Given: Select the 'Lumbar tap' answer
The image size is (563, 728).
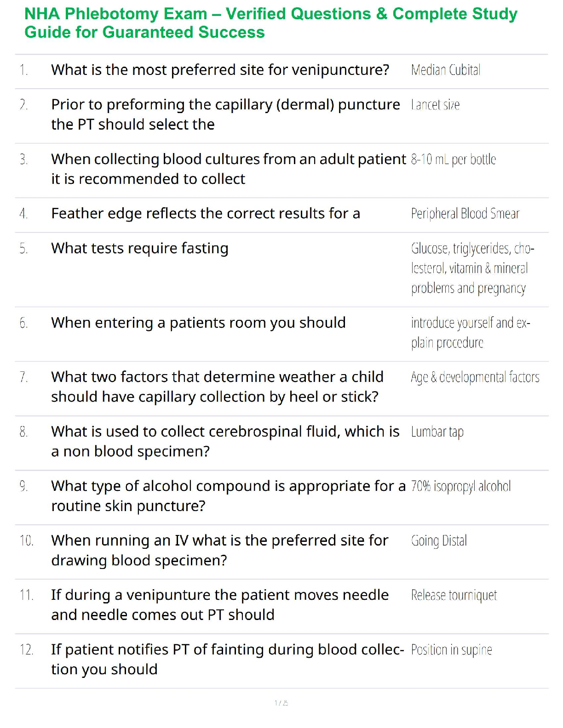Looking at the screenshot, I should coord(437,432).
